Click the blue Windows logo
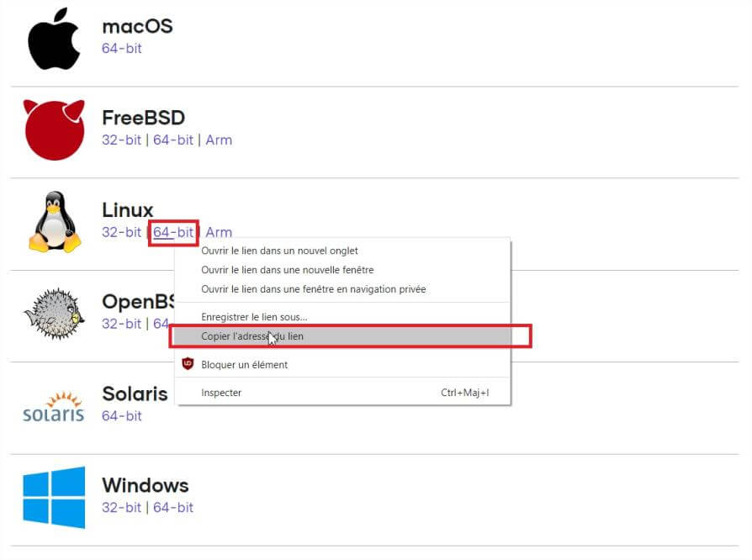This screenshot has height=560, width=752. [54, 497]
